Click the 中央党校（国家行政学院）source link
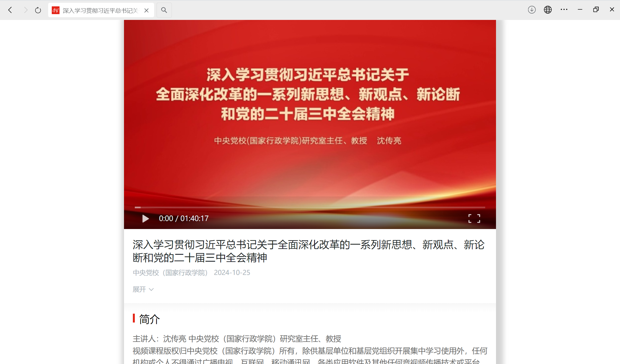Viewport: 620px width, 364px height. [x=170, y=273]
